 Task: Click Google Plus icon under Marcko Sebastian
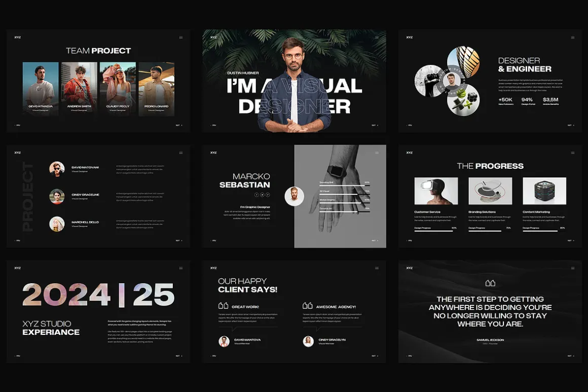coord(268,195)
